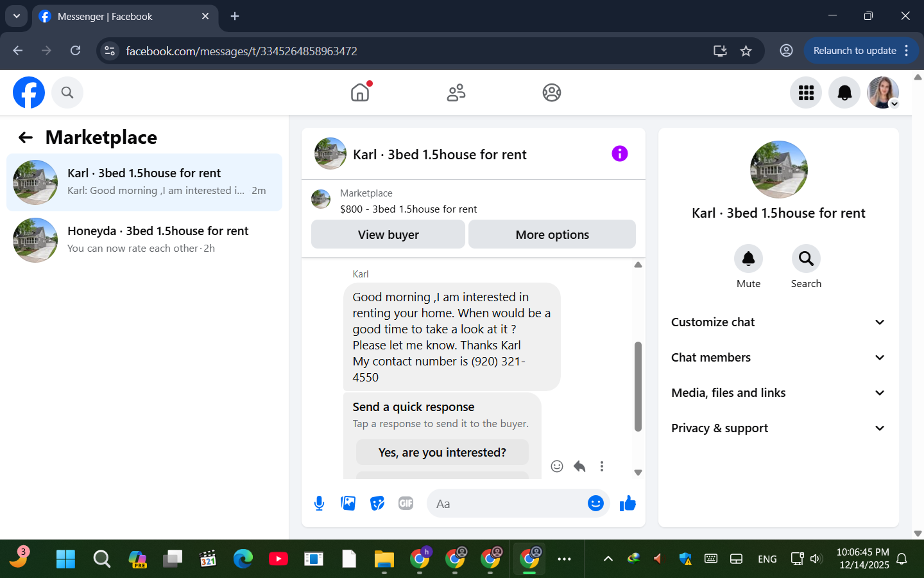The height and width of the screenshot is (578, 924).
Task: Click the chat scroll down arrow
Action: click(638, 473)
